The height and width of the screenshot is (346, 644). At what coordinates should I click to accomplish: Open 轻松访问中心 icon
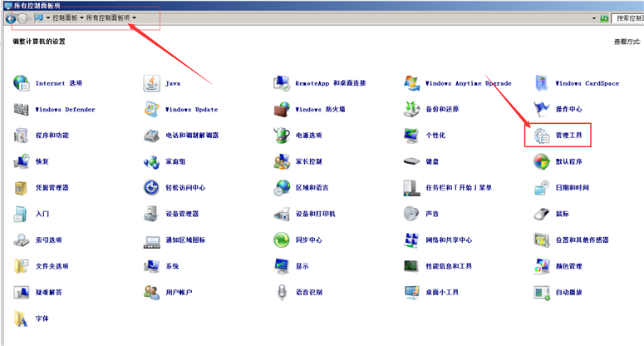[151, 187]
